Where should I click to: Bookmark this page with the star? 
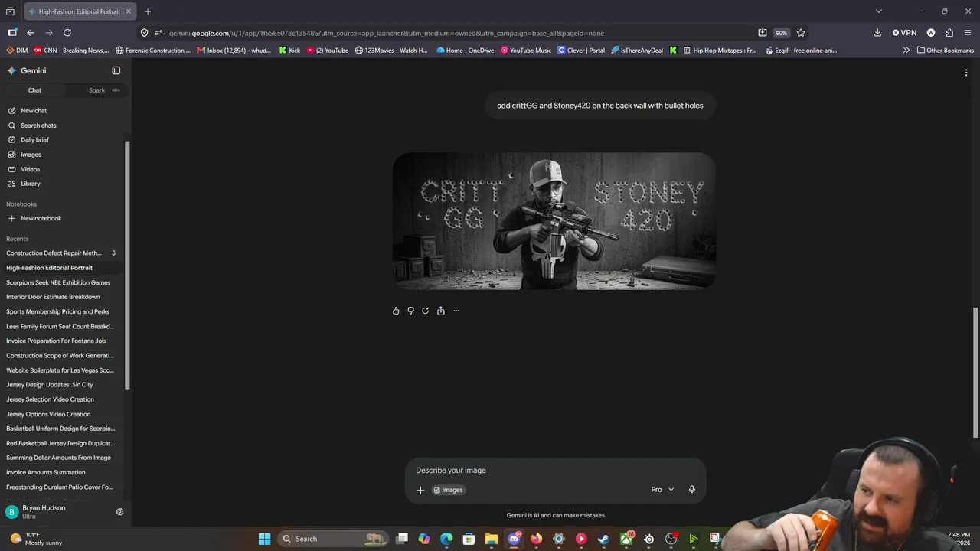tap(801, 33)
